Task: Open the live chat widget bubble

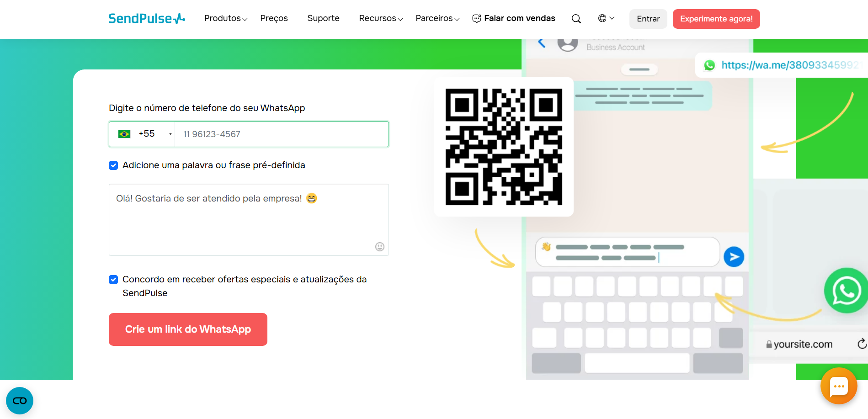Action: pyautogui.click(x=838, y=386)
